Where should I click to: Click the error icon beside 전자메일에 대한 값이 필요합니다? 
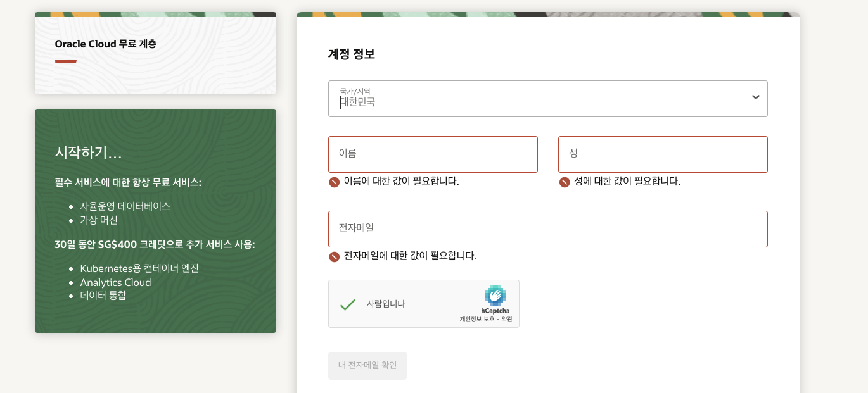[335, 257]
